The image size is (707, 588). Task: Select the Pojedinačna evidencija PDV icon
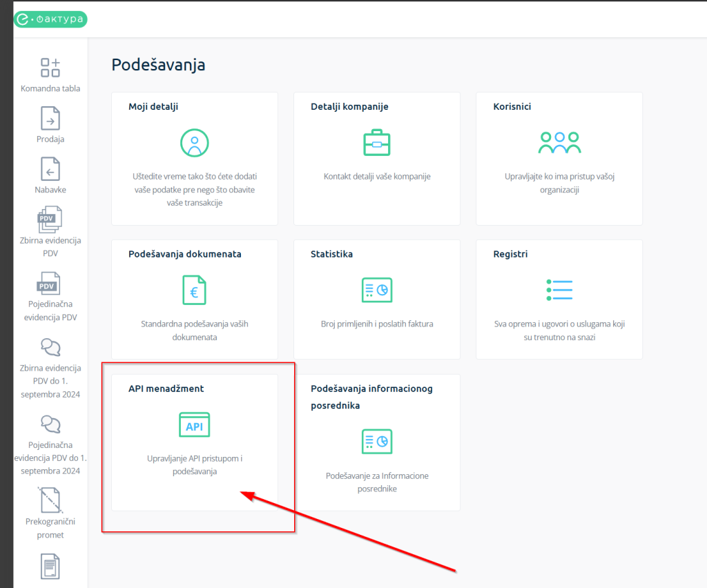(50, 284)
